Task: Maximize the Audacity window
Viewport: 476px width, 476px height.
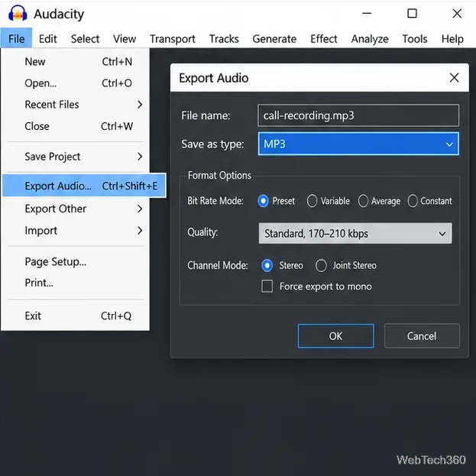Action: point(412,13)
